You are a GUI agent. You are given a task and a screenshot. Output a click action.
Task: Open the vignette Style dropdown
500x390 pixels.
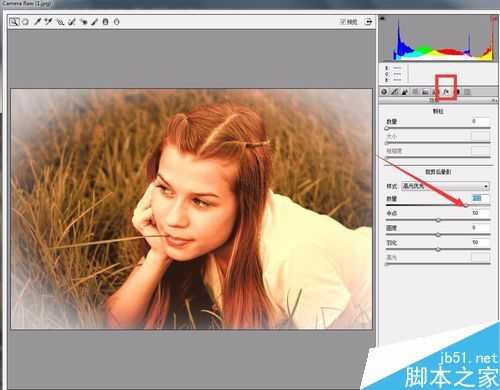tap(445, 186)
